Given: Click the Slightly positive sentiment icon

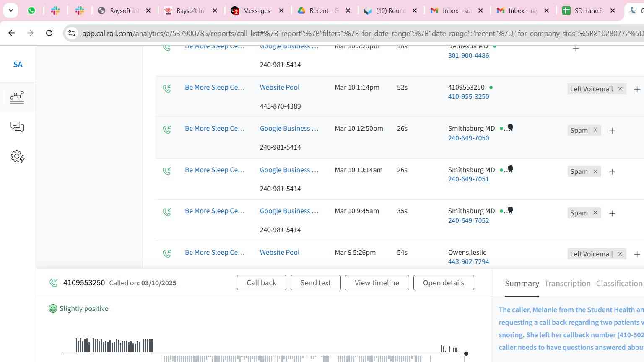Looking at the screenshot, I should click(53, 308).
